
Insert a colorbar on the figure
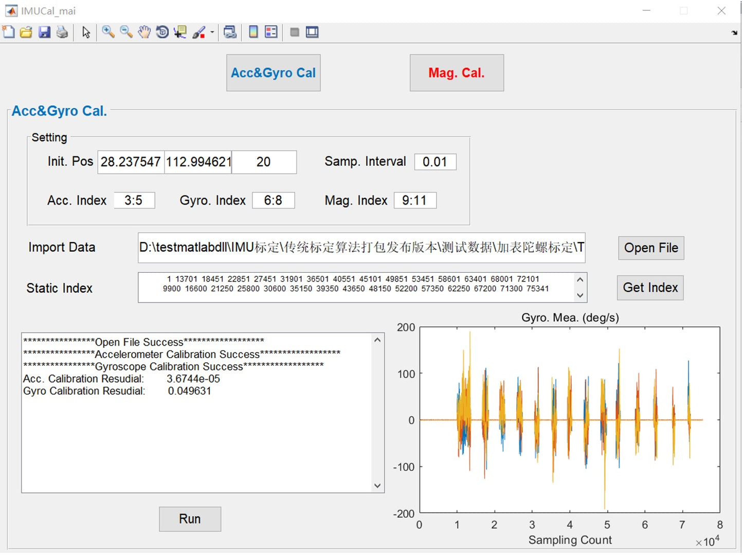(252, 32)
